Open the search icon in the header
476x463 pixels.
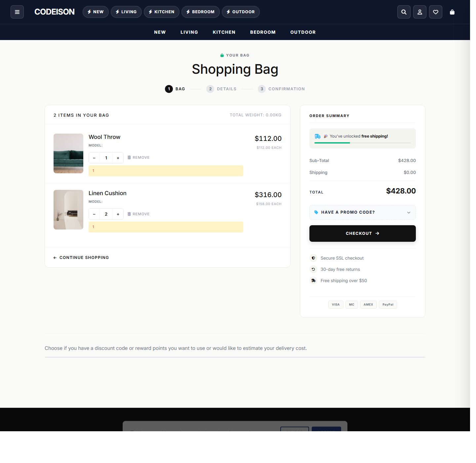coord(404,12)
